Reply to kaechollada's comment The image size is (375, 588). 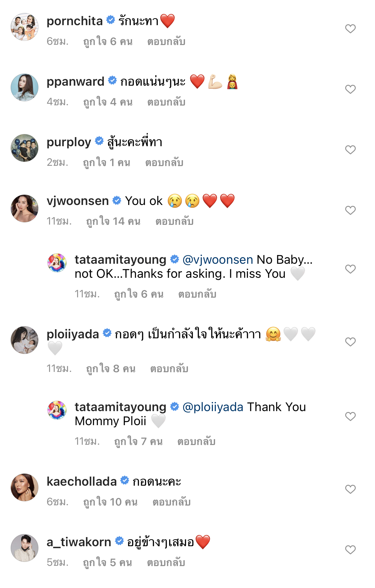(171, 502)
